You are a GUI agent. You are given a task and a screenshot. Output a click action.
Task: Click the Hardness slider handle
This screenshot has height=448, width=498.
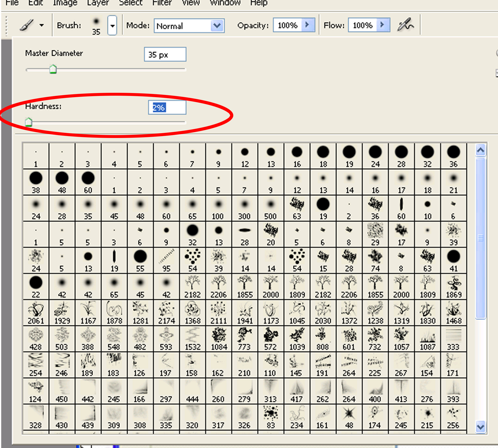[x=28, y=122]
